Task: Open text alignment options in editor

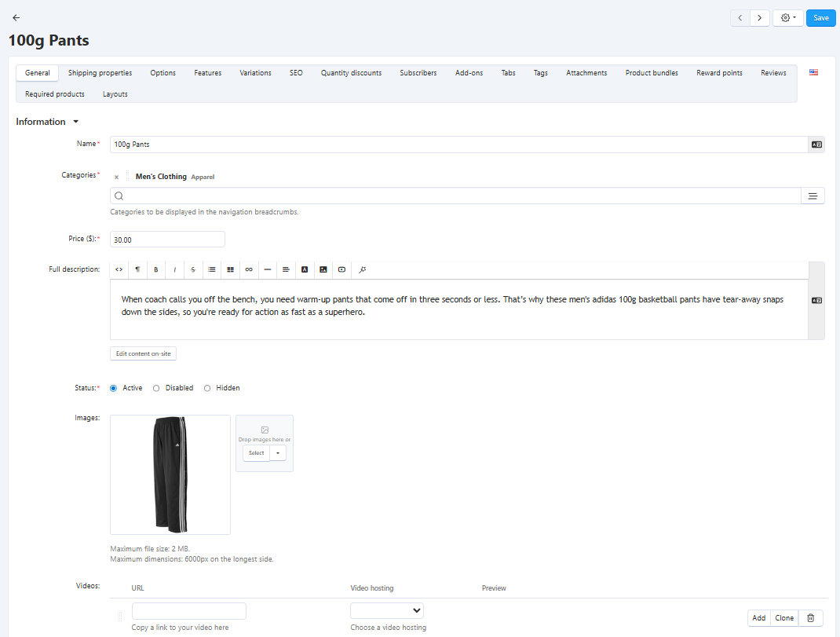Action: 286,269
